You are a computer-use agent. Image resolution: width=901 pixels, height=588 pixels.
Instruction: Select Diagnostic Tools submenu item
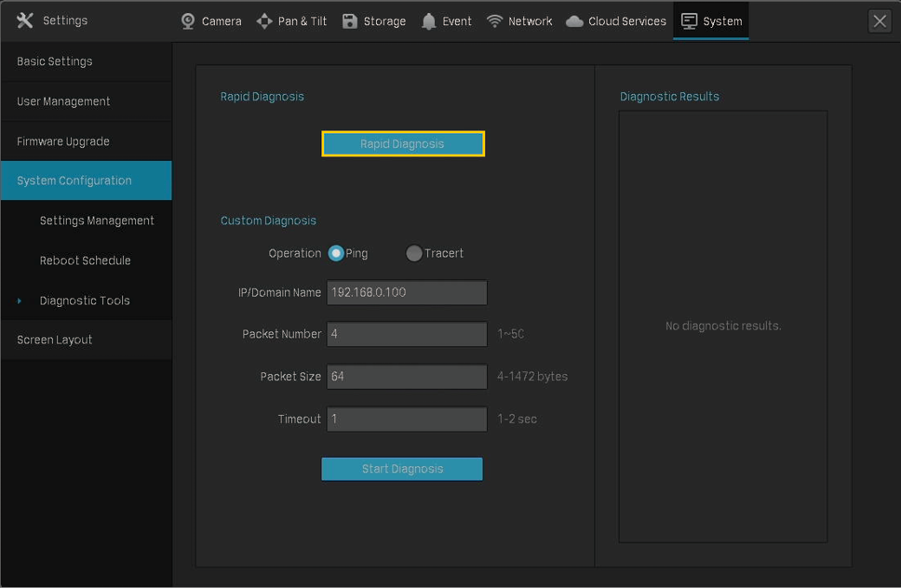[x=85, y=301]
